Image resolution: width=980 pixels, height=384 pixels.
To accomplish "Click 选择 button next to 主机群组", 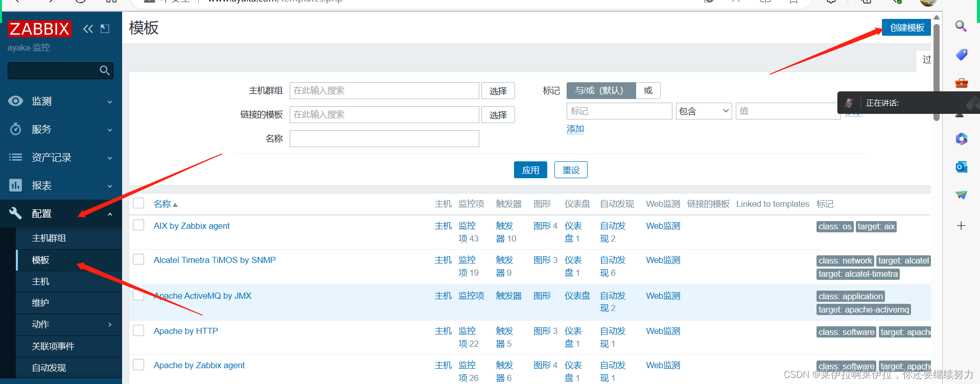I will [498, 91].
